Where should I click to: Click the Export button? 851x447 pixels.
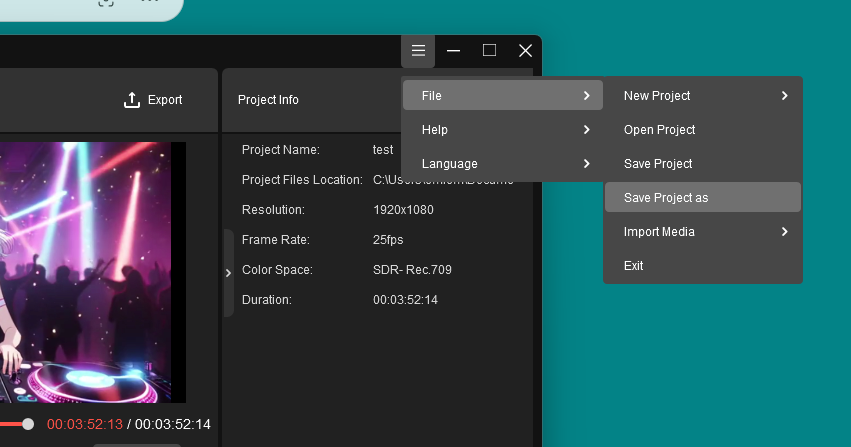coord(153,100)
